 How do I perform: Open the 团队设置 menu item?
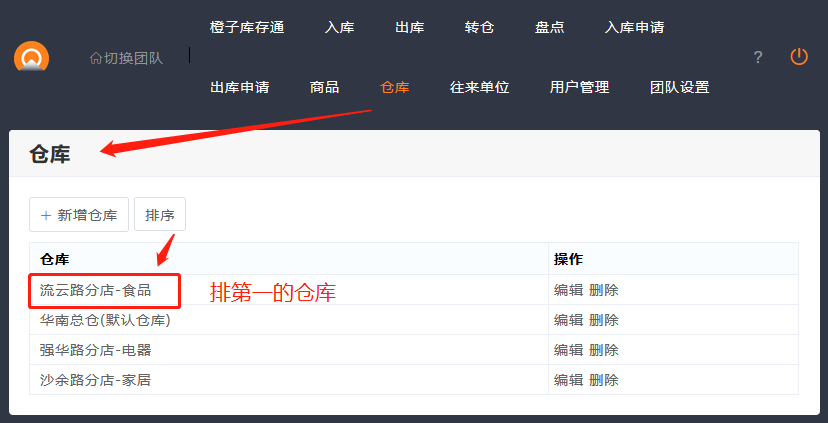click(x=680, y=87)
